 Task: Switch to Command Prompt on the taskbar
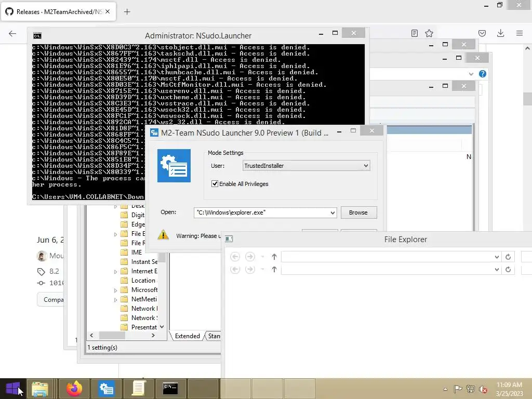point(170,389)
